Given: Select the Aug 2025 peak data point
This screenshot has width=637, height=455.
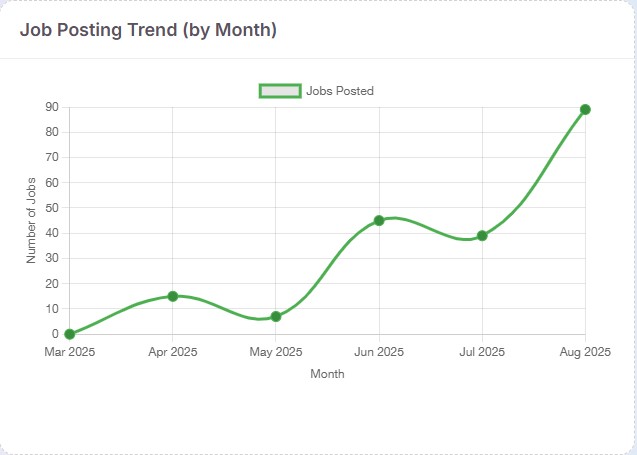Looking at the screenshot, I should coord(585,109).
